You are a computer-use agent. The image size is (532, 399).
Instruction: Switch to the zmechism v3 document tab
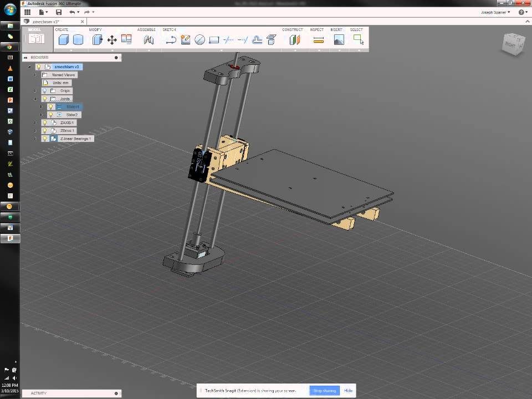(46, 22)
